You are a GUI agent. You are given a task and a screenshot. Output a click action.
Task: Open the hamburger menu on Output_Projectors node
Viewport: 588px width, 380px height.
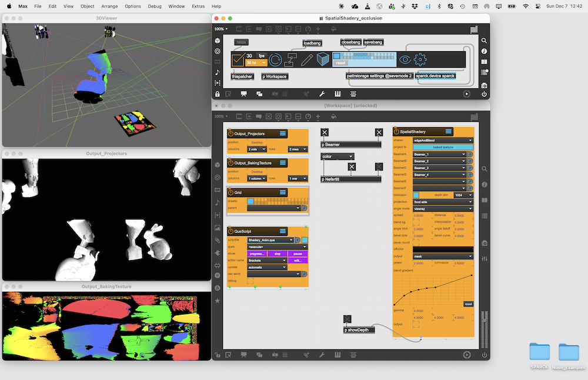pos(283,134)
